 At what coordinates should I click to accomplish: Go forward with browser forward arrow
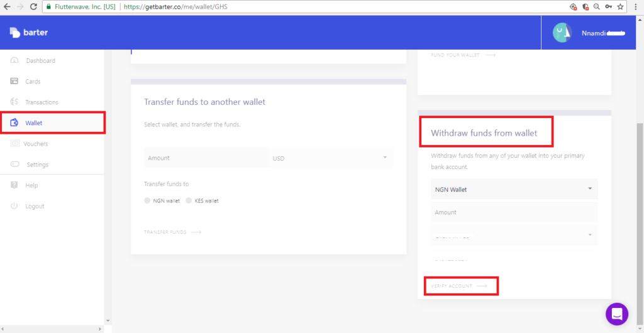(x=21, y=7)
